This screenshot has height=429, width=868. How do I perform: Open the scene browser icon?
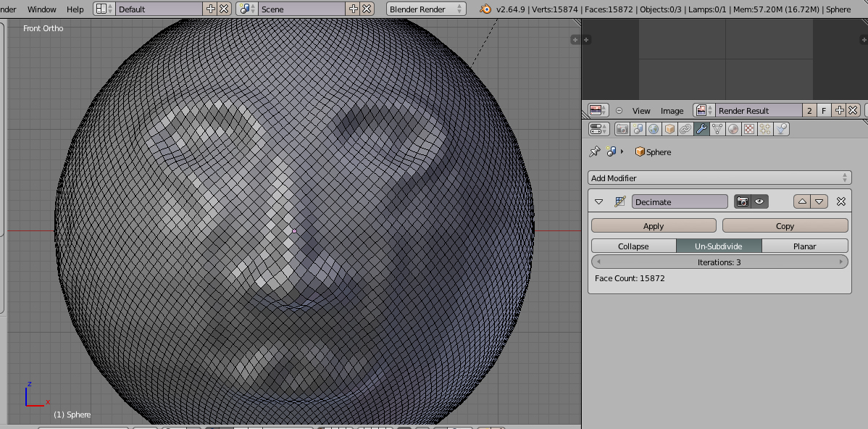[x=247, y=9]
